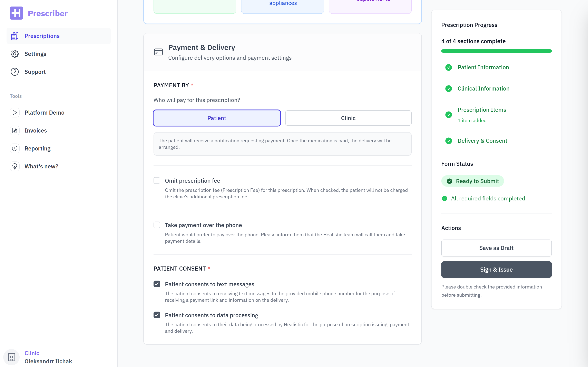Choose Clinic as payer
The image size is (588, 367).
[x=348, y=118]
